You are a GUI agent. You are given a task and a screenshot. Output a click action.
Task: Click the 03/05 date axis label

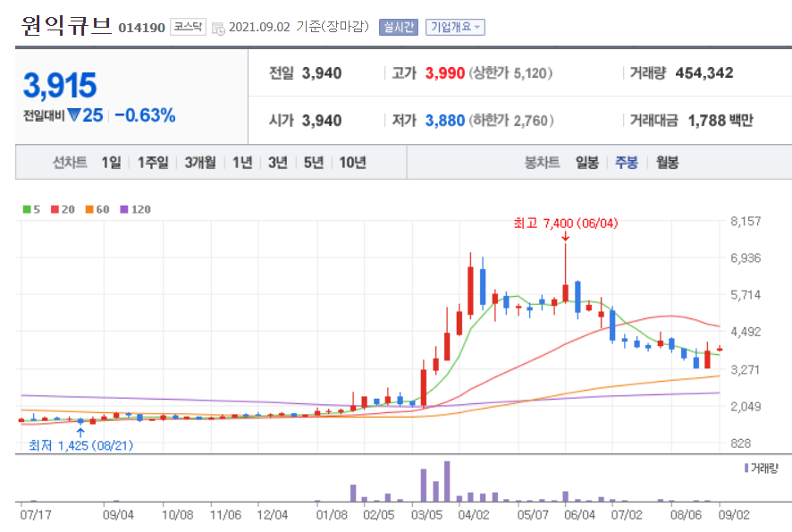(426, 515)
